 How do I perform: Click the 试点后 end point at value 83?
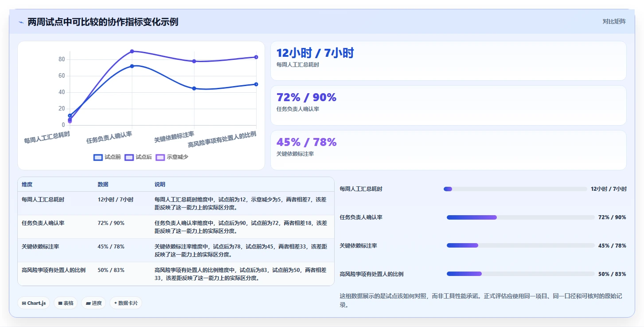pyautogui.click(x=256, y=57)
